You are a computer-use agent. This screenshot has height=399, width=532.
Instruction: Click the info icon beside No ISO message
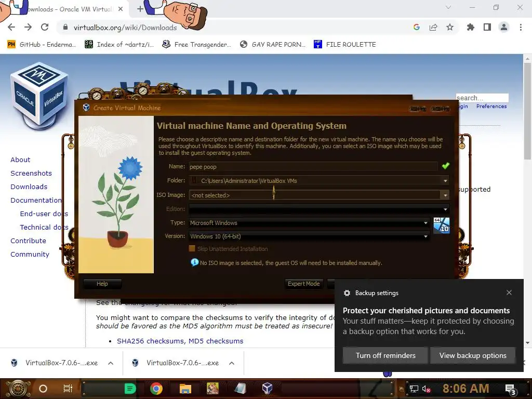pyautogui.click(x=194, y=262)
